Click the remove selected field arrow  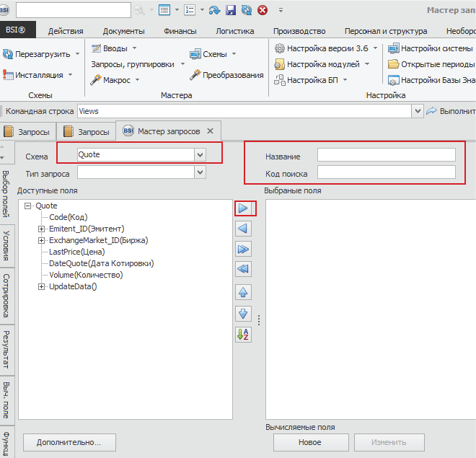[x=244, y=229]
